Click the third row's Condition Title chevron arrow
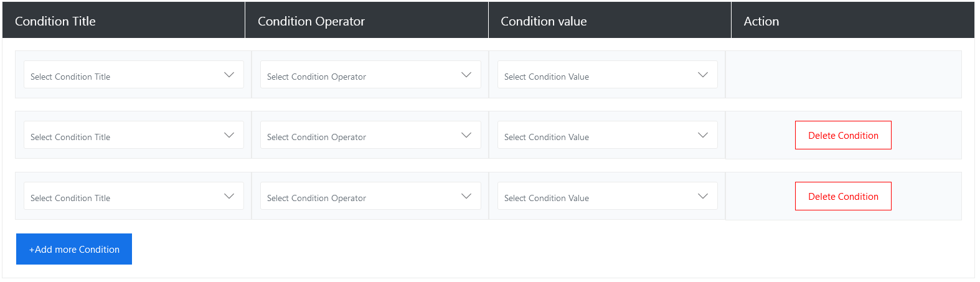The width and height of the screenshot is (980, 282). point(229,196)
